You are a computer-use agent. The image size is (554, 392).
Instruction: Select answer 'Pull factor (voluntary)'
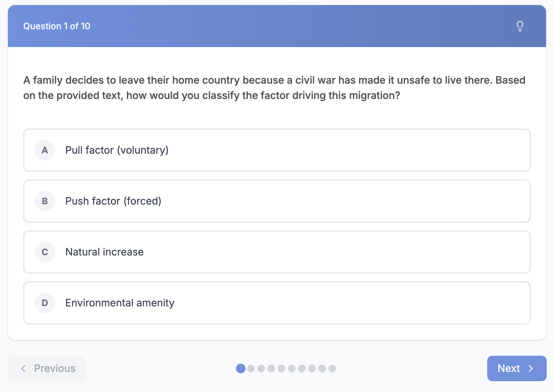click(x=277, y=150)
